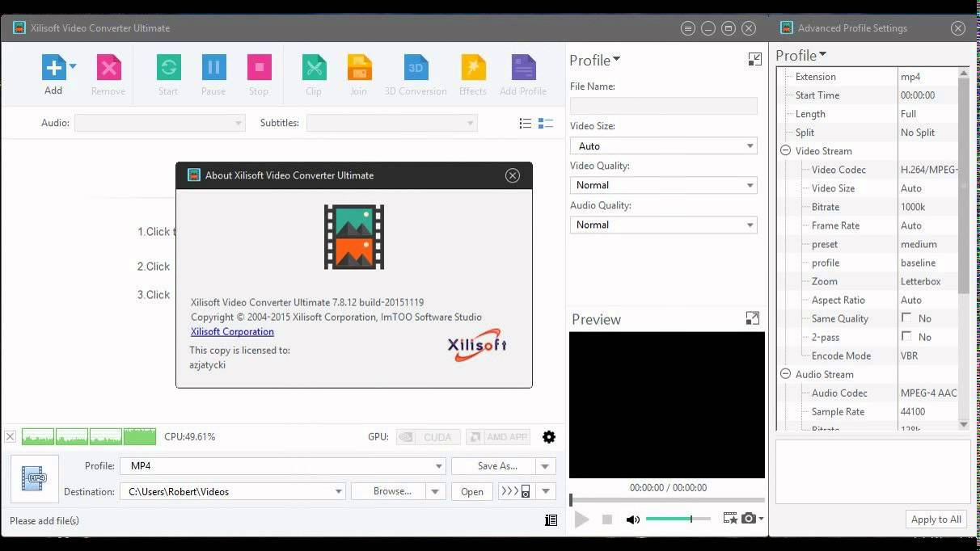Click the Start conversion icon
Viewport: 980px width, 551px height.
168,67
